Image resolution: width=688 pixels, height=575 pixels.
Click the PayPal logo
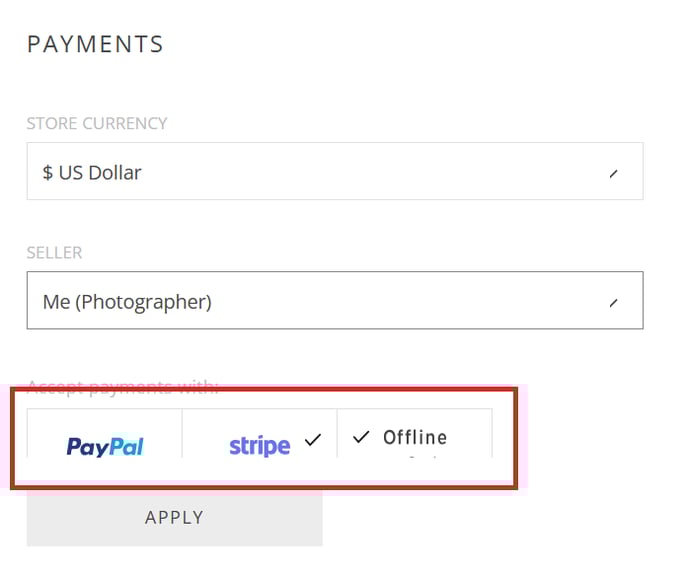(x=105, y=446)
